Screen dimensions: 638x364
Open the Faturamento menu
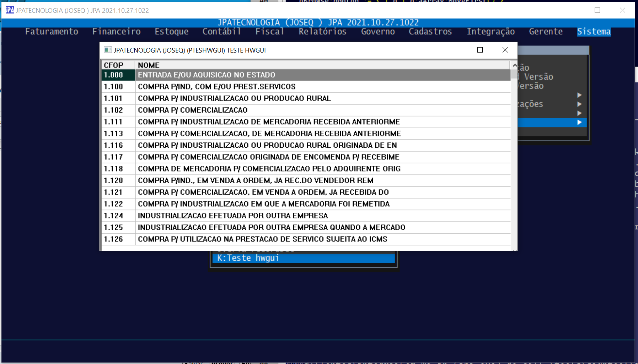52,32
